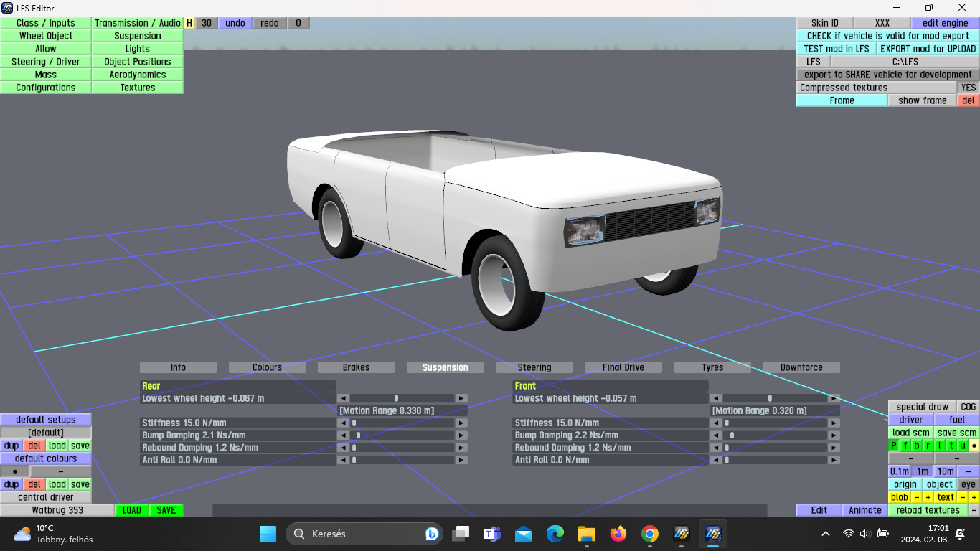Toggle the special draw mode
The width and height of the screenshot is (980, 551).
click(x=923, y=407)
